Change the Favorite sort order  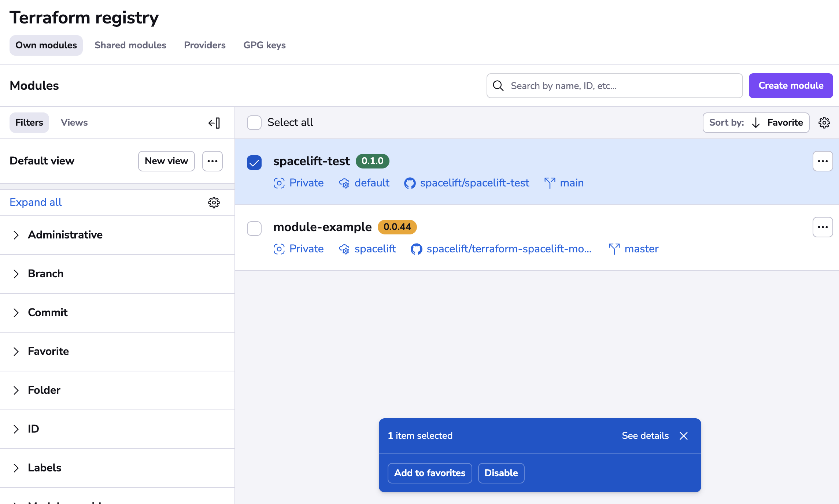755,122
